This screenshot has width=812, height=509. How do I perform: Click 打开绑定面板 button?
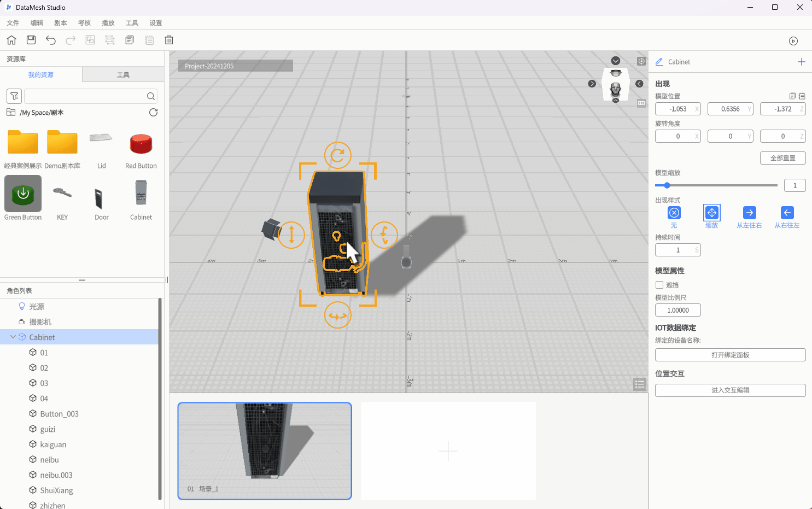[731, 355]
